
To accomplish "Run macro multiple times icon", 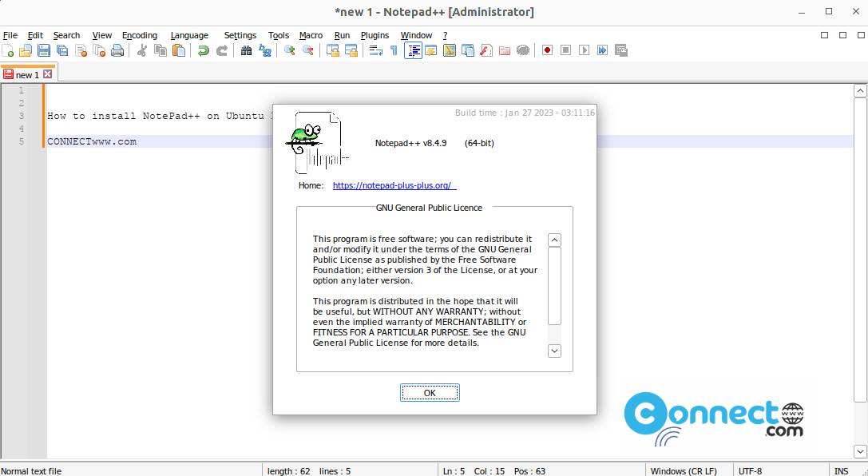I will [603, 51].
